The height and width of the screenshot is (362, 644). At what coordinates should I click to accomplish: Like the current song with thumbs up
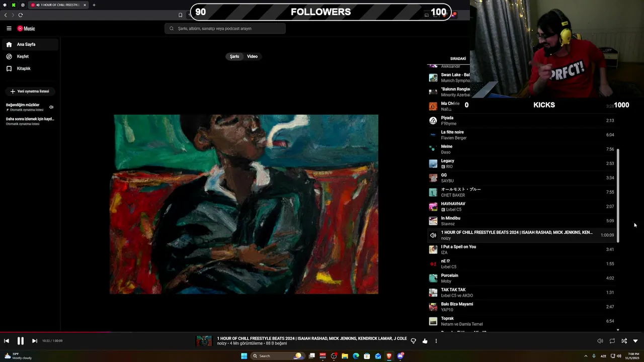tap(425, 341)
